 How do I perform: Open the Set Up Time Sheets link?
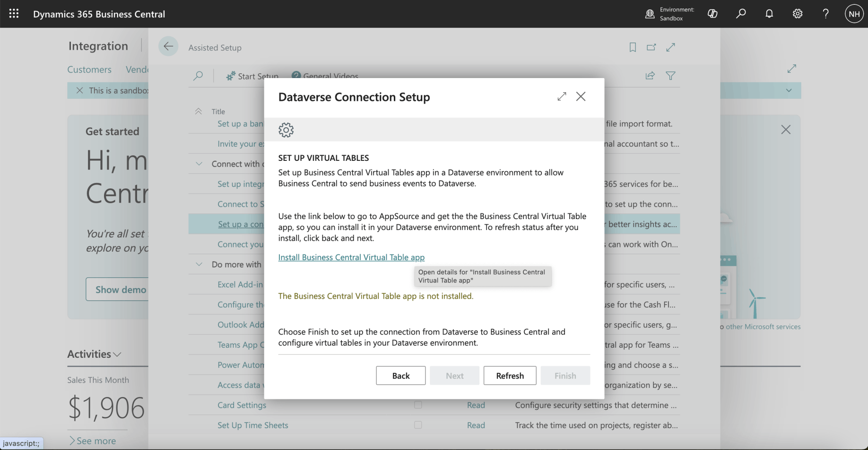click(x=253, y=425)
